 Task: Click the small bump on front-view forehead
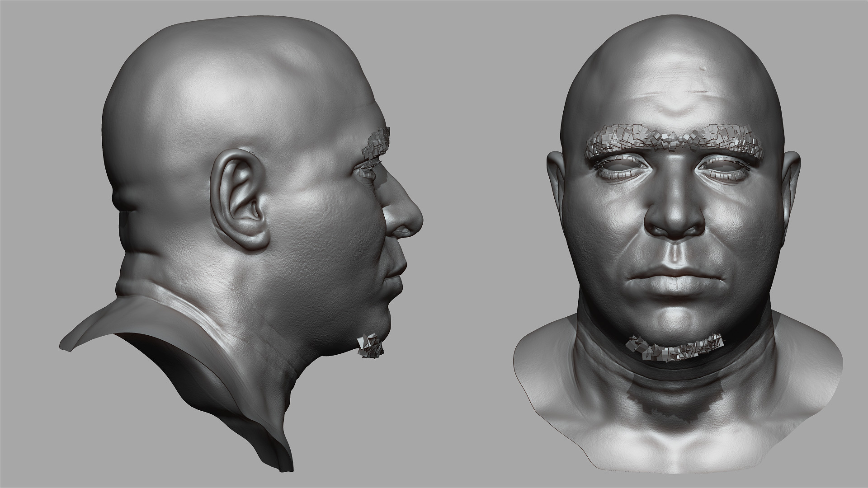point(702,68)
